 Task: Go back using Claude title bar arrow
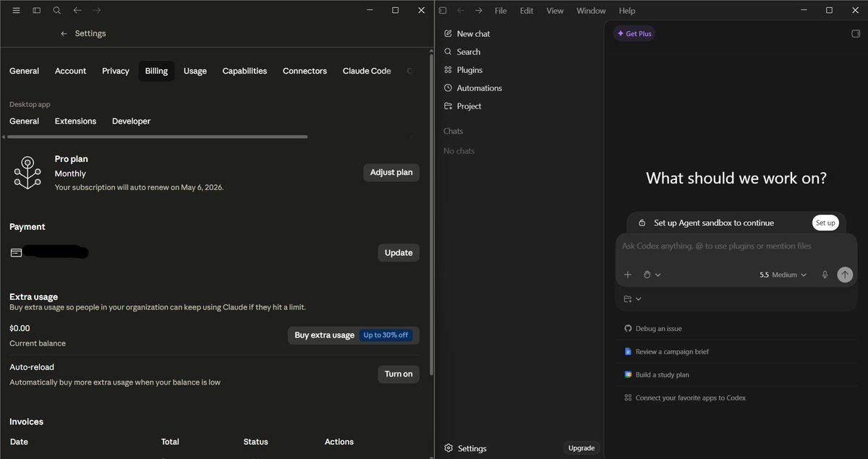(77, 10)
